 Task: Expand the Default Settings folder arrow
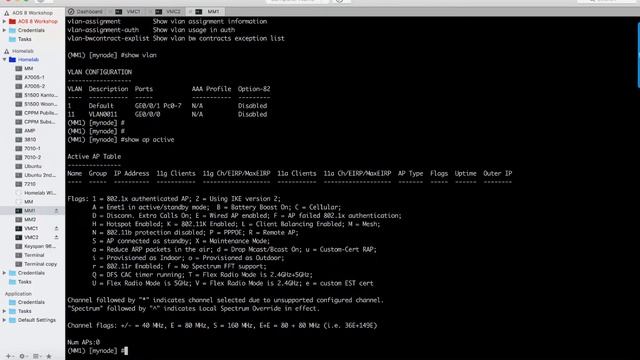(x=4, y=320)
